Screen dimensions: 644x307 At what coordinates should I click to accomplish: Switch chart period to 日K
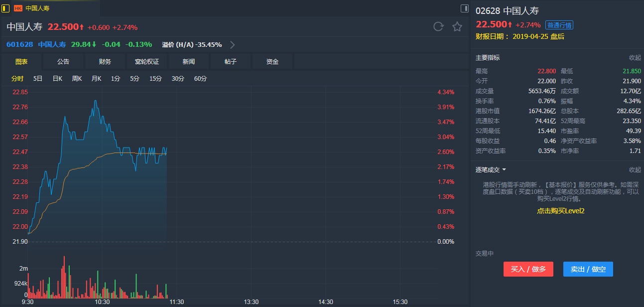[57, 79]
